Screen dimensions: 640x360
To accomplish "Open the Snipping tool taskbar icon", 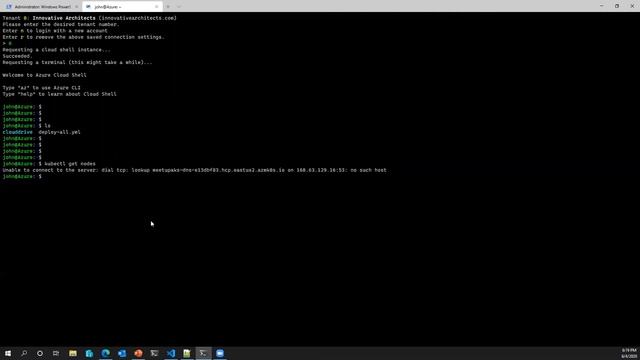I will pyautogui.click(x=154, y=353).
